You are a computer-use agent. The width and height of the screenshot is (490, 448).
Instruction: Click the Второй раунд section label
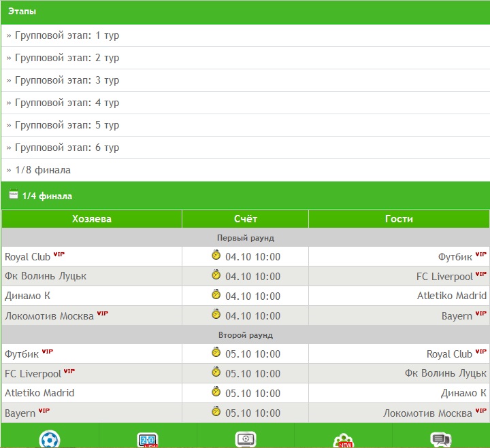(x=245, y=335)
